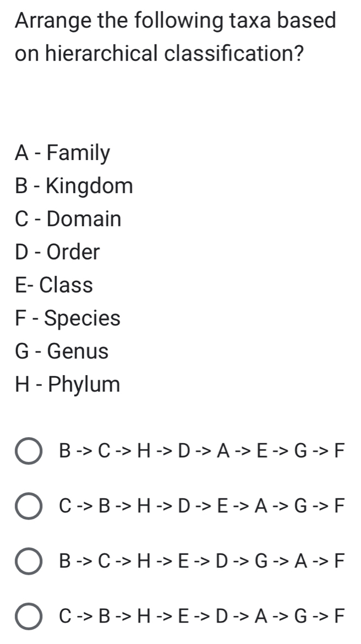The width and height of the screenshot is (361, 644).
Task: Click answer text ending G -> A -> F
Action: pyautogui.click(x=203, y=562)
